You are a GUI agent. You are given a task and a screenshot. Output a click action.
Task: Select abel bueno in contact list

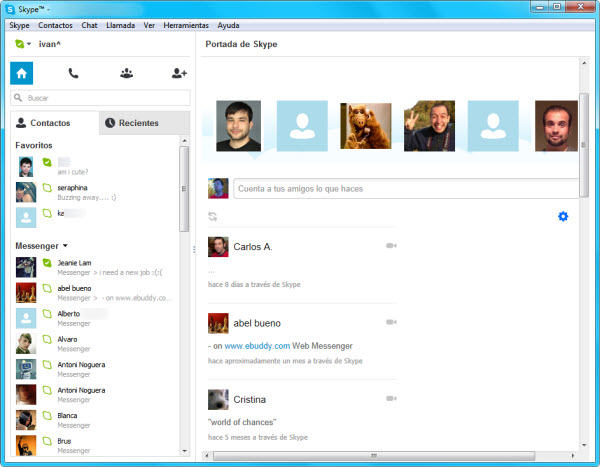[x=95, y=293]
